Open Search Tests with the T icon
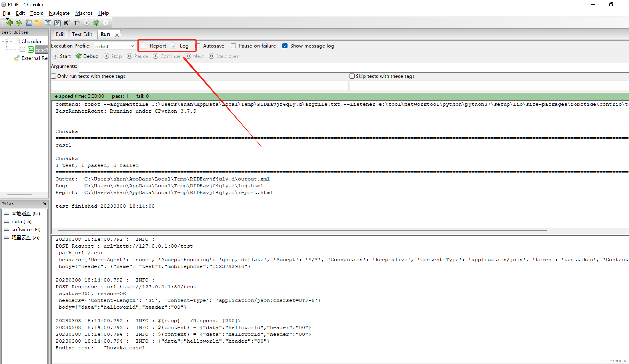This screenshot has height=364, width=629. (77, 23)
